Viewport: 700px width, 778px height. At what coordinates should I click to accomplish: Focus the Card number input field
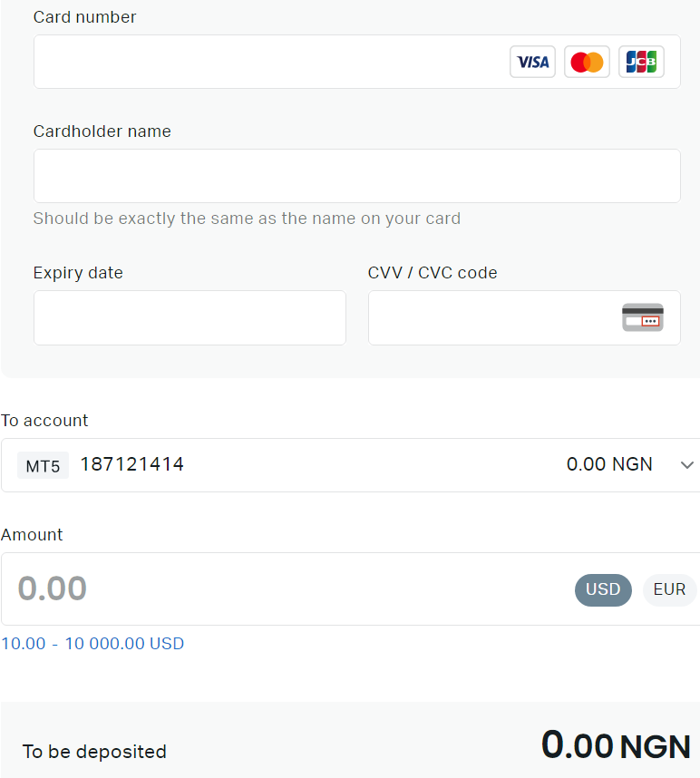tap(263, 62)
